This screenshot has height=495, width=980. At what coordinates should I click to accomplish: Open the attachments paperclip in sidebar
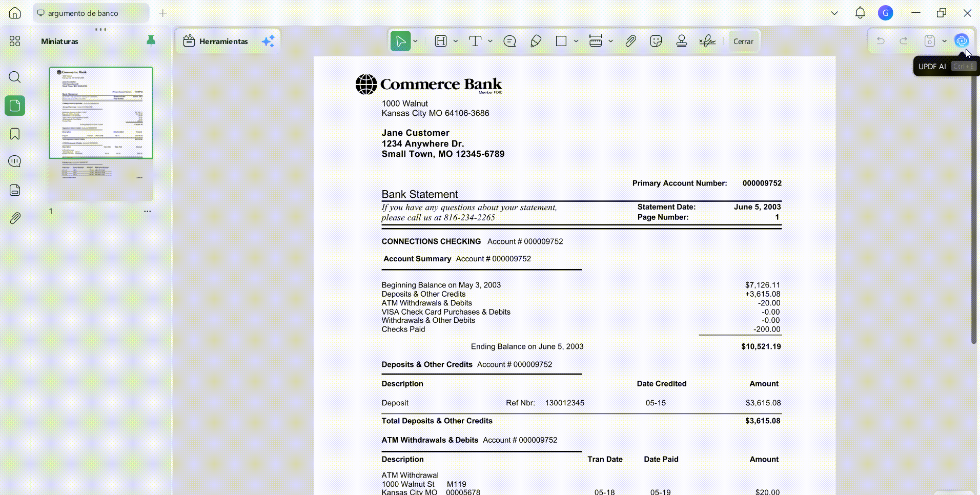coord(15,218)
